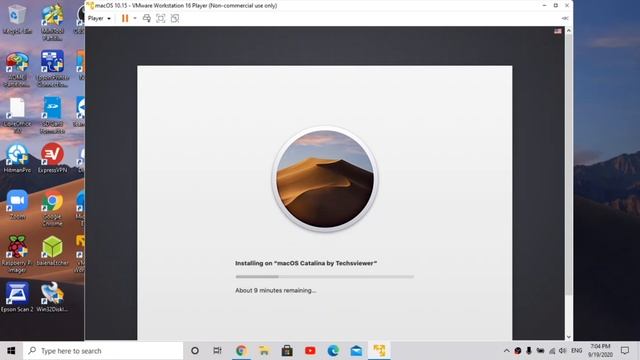Select the Epson Printer Connection desktop icon
640x360 pixels.
tap(52, 69)
